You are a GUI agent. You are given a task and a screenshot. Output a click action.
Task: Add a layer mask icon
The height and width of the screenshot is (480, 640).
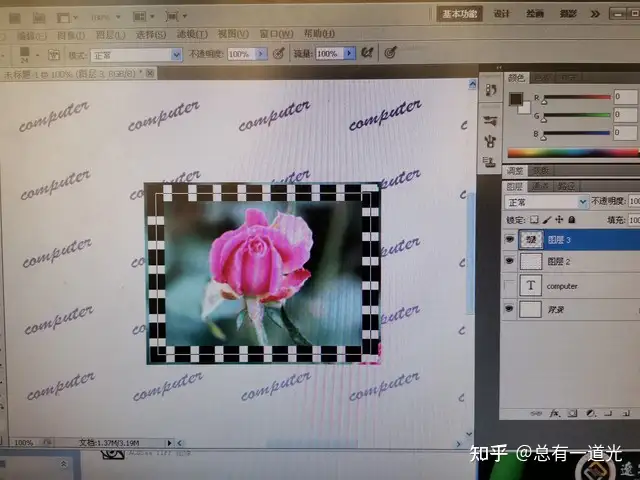click(572, 413)
